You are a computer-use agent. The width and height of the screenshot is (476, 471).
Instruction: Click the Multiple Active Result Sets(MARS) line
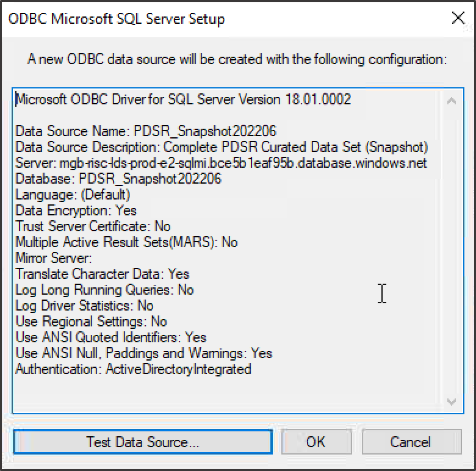pos(126,242)
